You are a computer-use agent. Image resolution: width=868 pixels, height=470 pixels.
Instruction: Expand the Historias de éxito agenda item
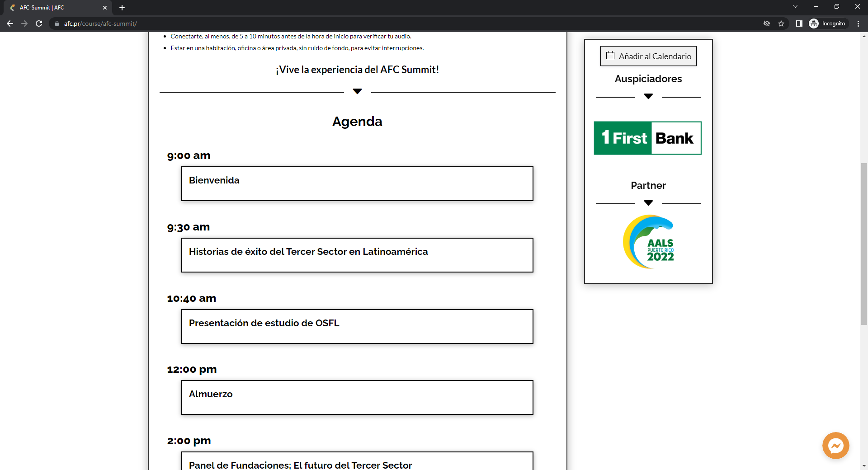point(357,255)
